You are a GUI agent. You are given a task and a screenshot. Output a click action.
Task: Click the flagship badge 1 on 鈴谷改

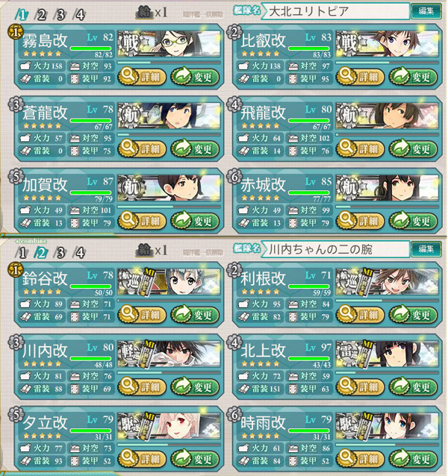point(15,270)
